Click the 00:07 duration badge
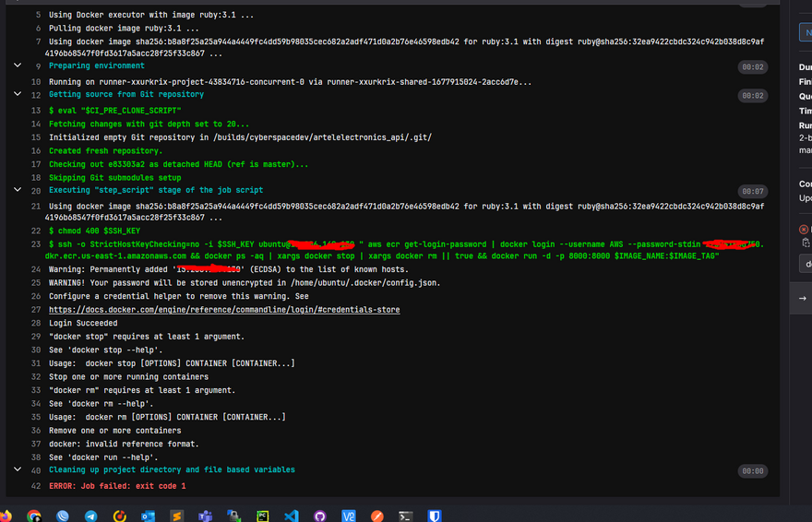Screen dimensions: 812x522 752,191
